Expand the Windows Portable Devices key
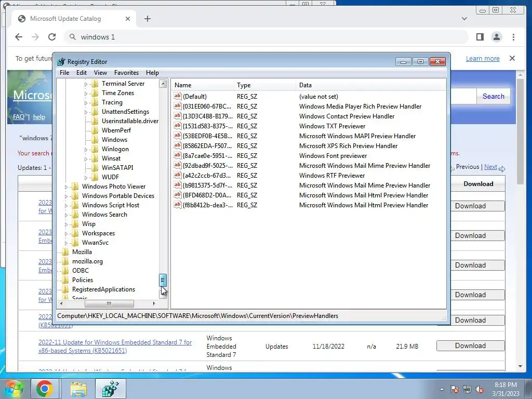The width and height of the screenshot is (532, 399). point(66,196)
